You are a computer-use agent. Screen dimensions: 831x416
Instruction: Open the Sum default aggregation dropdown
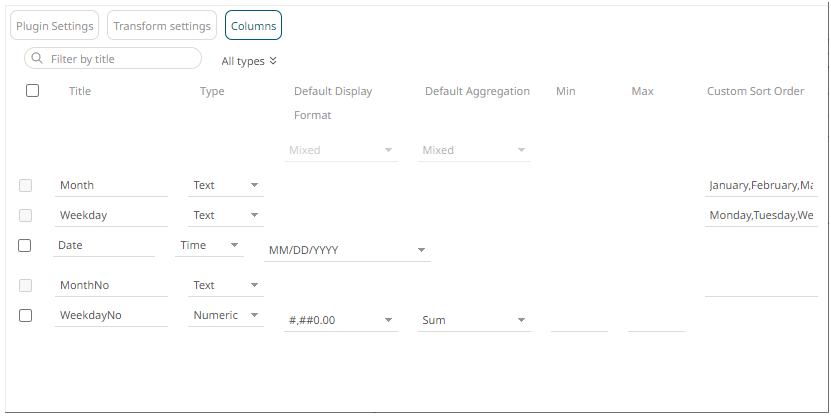tap(474, 320)
